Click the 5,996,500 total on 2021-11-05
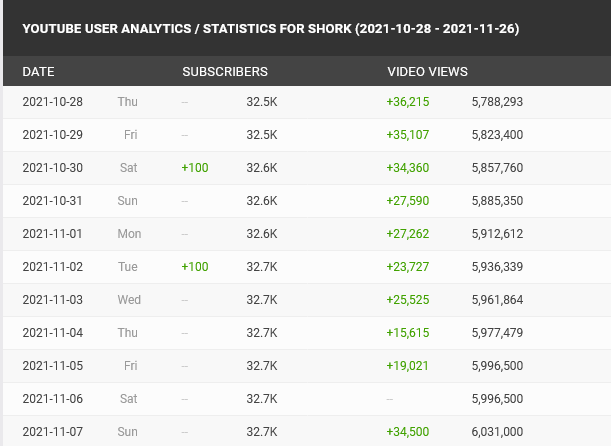611x446 pixels. pyautogui.click(x=497, y=366)
